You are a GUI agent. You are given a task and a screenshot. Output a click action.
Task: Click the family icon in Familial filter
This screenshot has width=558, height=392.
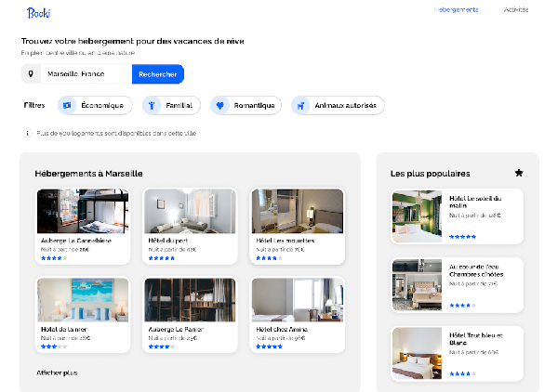[153, 106]
